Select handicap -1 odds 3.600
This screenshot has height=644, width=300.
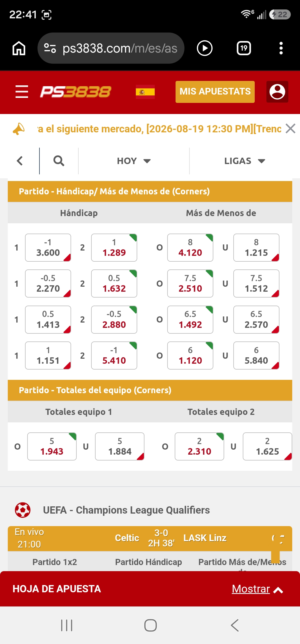(x=48, y=247)
